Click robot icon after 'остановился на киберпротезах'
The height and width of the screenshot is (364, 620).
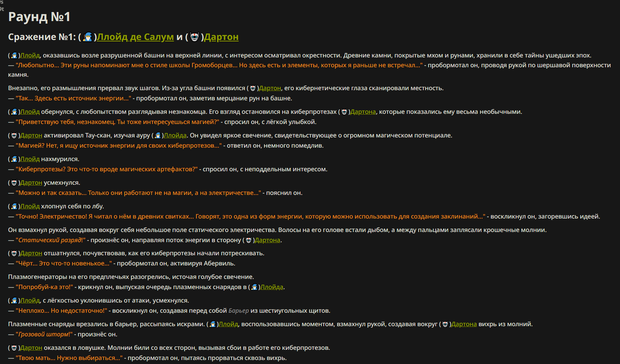point(344,112)
